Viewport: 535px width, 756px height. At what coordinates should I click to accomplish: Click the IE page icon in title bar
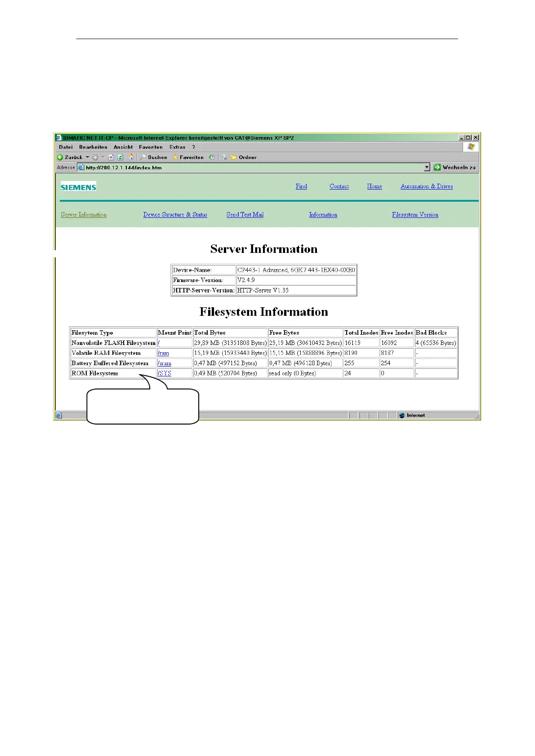click(x=58, y=138)
